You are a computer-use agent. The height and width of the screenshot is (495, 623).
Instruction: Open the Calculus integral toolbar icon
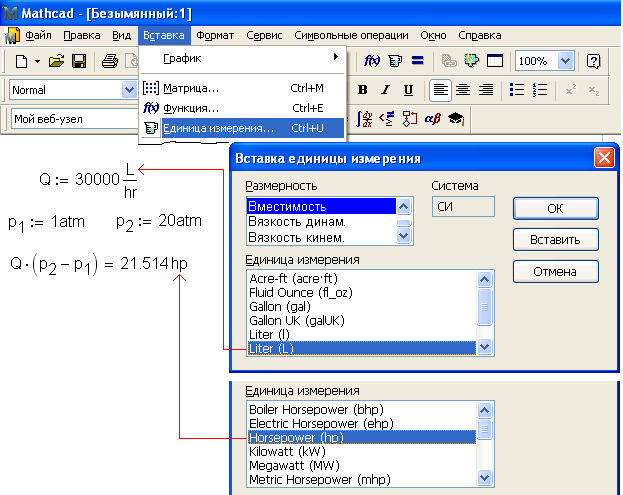(x=364, y=118)
